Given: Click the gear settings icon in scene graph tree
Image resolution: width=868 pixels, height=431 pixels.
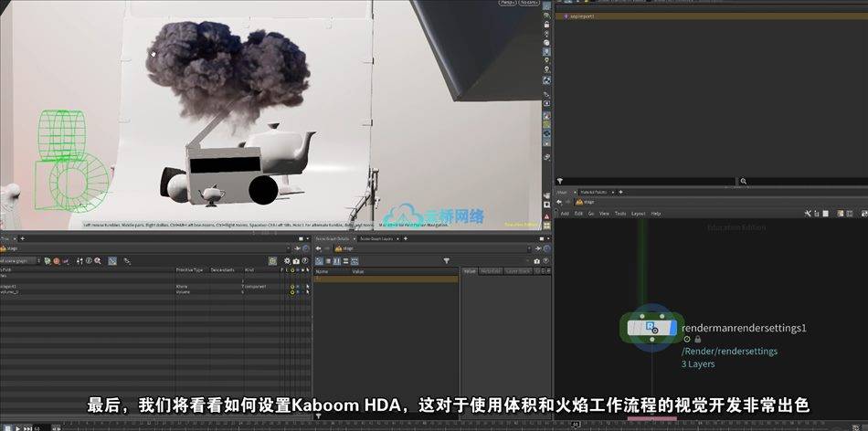Looking at the screenshot, I should [287, 260].
